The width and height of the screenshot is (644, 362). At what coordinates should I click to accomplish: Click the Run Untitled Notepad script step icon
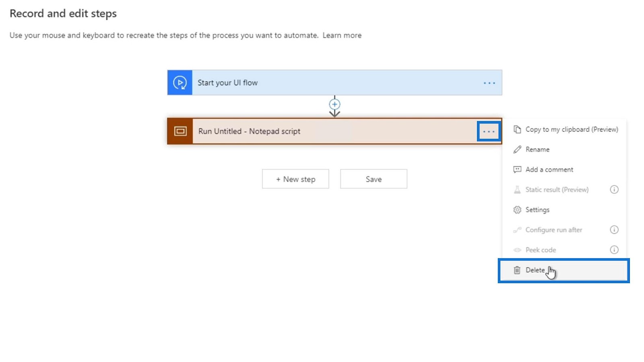(180, 131)
